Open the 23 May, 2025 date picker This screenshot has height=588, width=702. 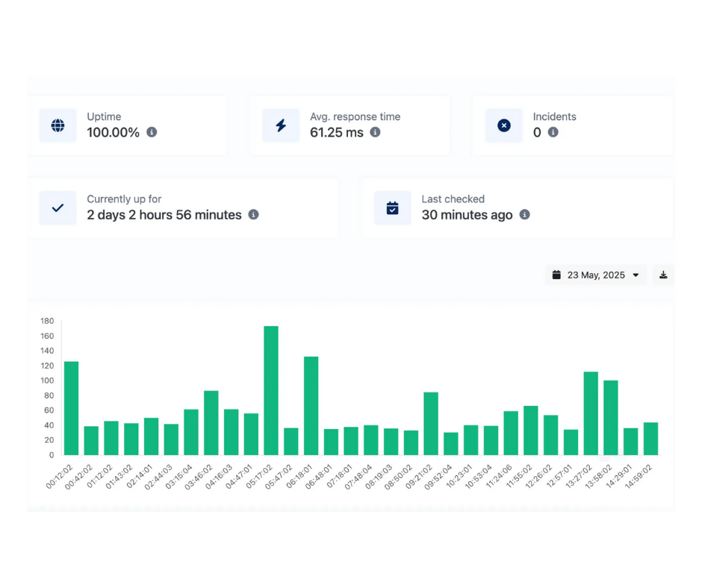click(596, 275)
